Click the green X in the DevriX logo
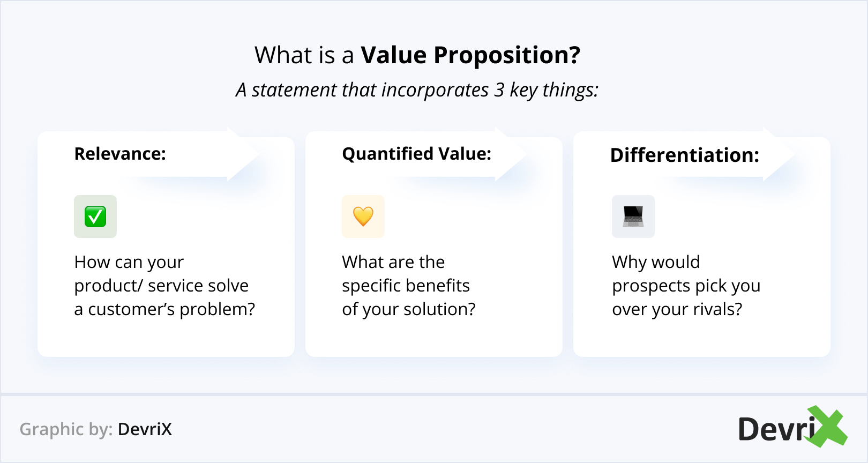Screen dimensions: 868x463 828,427
